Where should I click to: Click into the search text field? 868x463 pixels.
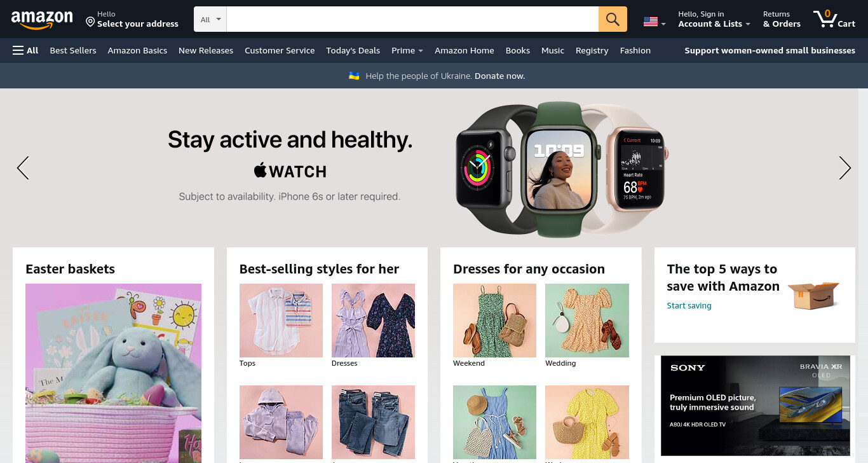coord(412,19)
